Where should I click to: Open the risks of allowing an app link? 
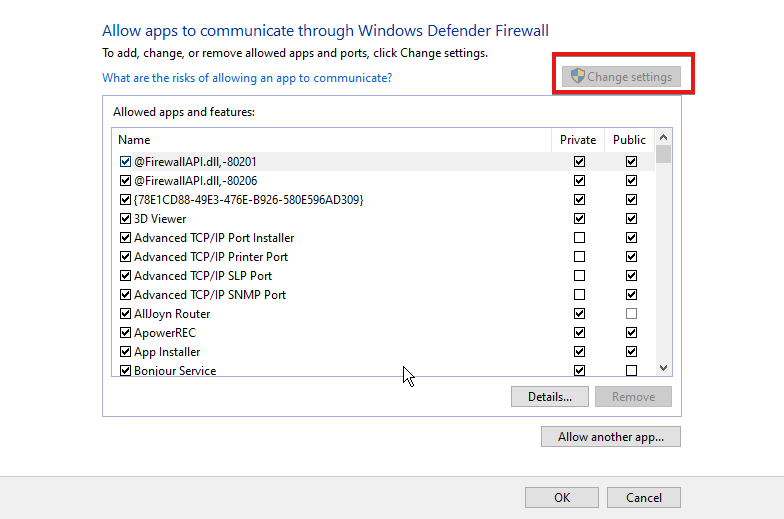[247, 78]
